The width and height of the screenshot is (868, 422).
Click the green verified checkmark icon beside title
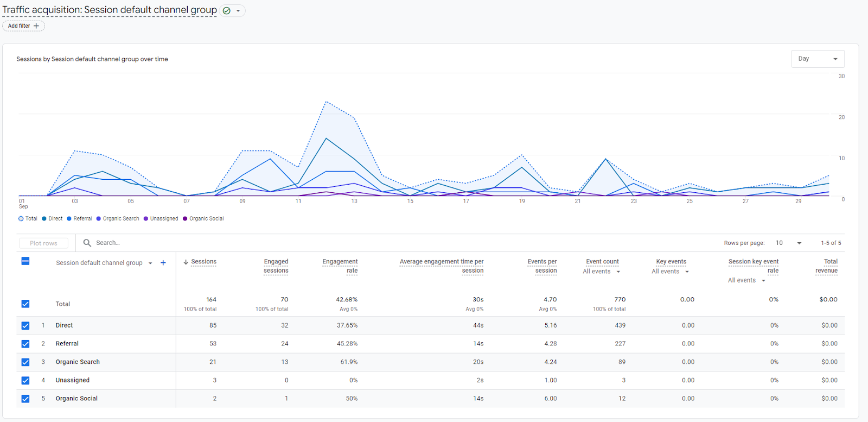[227, 11]
